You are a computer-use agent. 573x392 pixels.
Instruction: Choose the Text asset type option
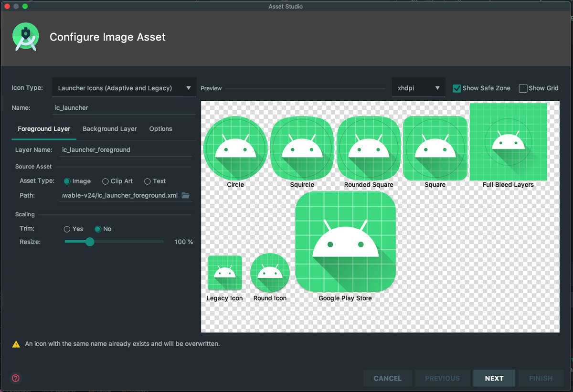click(x=148, y=181)
